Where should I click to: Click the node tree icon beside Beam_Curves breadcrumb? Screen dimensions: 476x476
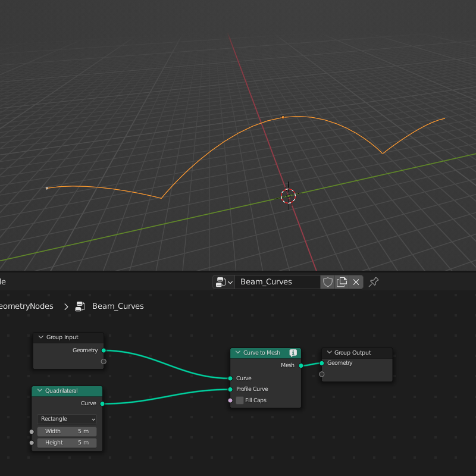[x=80, y=306]
